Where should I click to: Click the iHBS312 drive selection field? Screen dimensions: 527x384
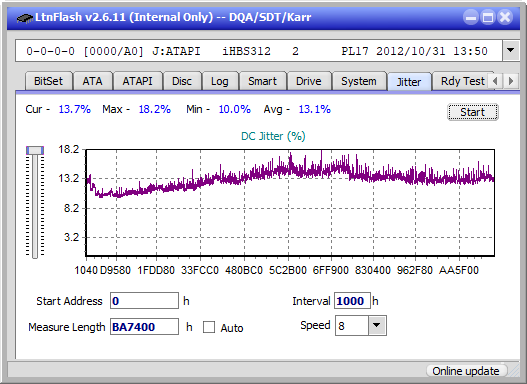pos(259,51)
